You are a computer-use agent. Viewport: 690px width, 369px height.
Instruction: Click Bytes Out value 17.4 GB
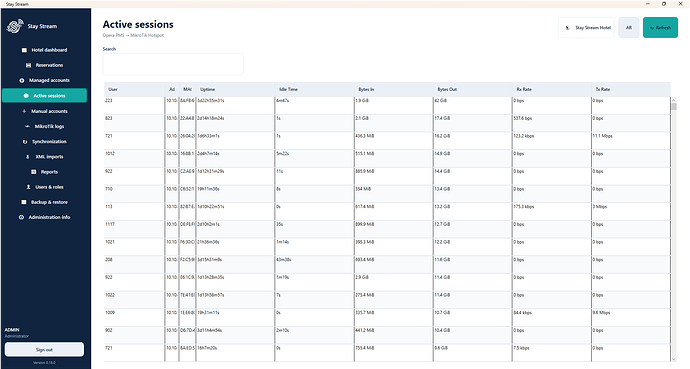442,118
